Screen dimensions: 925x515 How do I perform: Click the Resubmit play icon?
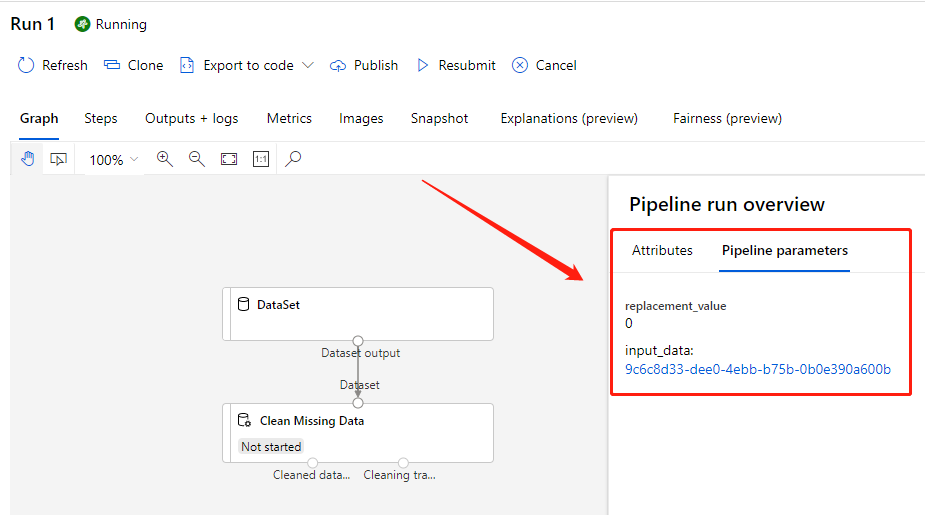(422, 65)
